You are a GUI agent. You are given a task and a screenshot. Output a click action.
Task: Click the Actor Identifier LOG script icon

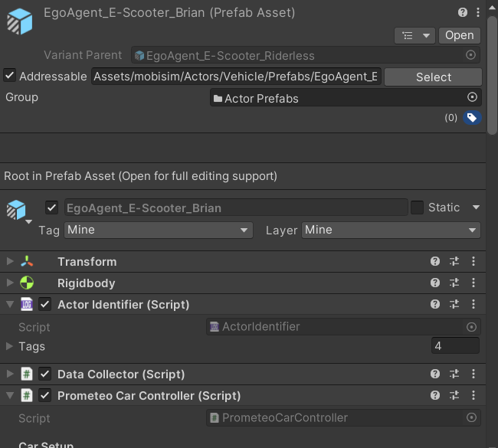point(27,304)
